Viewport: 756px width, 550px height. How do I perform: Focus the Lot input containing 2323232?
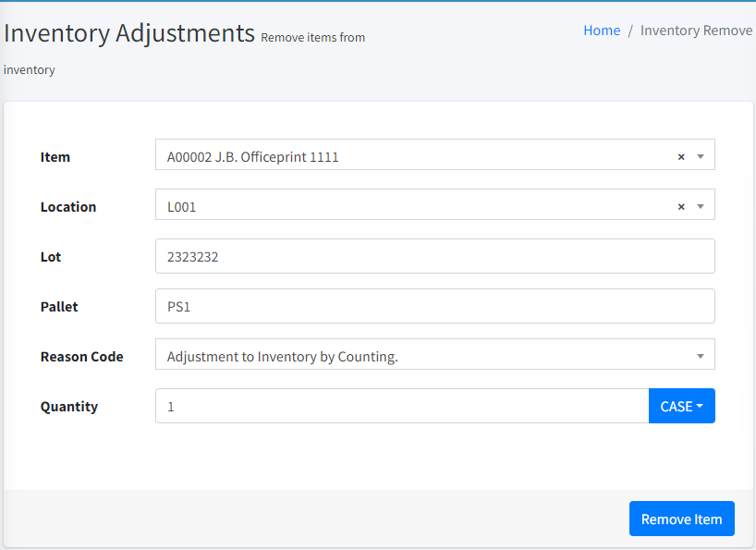click(x=434, y=257)
